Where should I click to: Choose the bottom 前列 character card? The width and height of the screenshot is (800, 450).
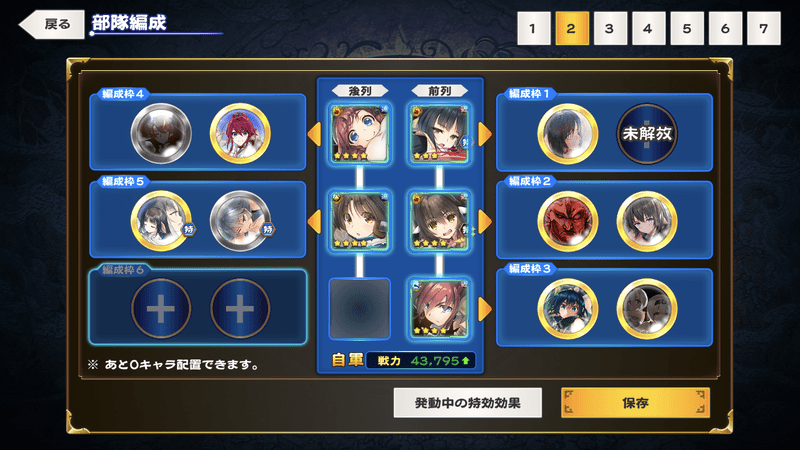[439, 309]
